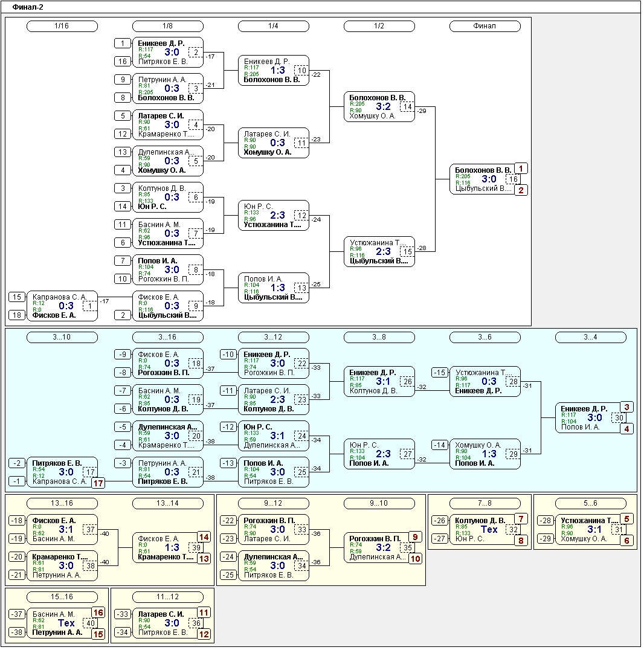Viewport: 644px width, 650px height.
Task: Select seed box -37 next to Баснин А. М.
Action: pos(17,614)
